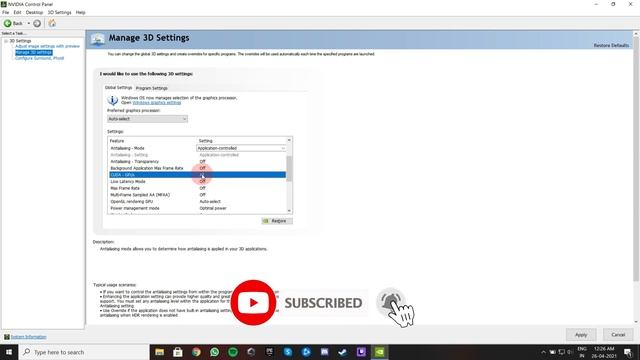
Task: Open Antialiasing - Mode setting dropdown
Action: point(241,148)
